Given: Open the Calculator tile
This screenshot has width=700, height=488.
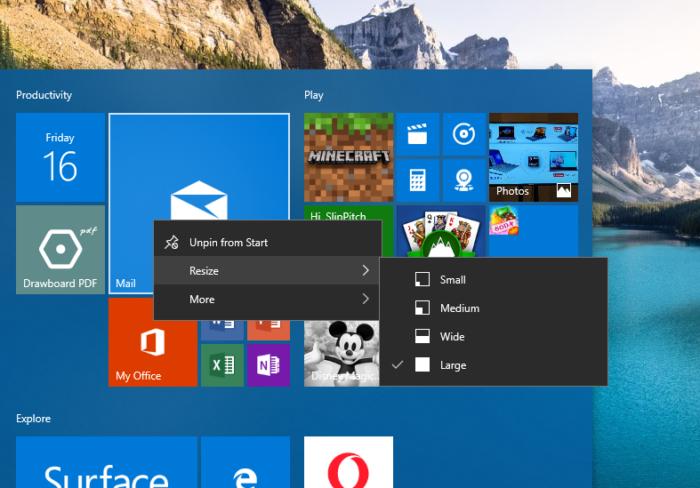Looking at the screenshot, I should [417, 180].
